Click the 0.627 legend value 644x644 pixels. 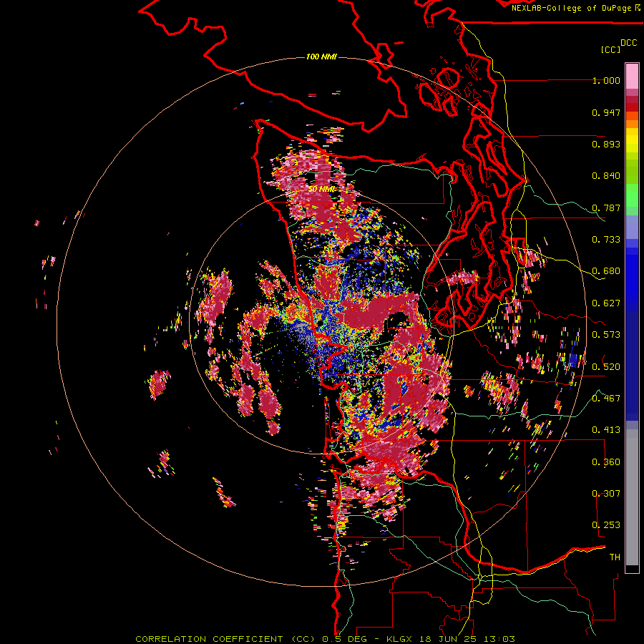tap(606, 303)
